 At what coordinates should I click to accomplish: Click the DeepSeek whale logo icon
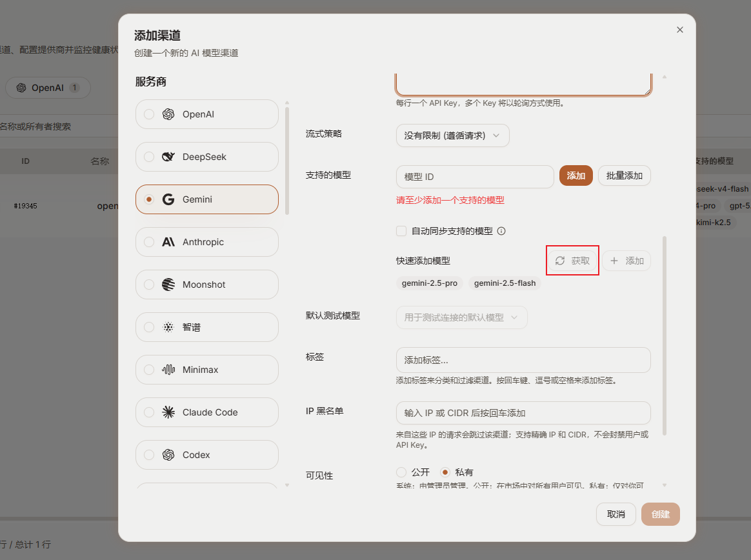pyautogui.click(x=168, y=157)
